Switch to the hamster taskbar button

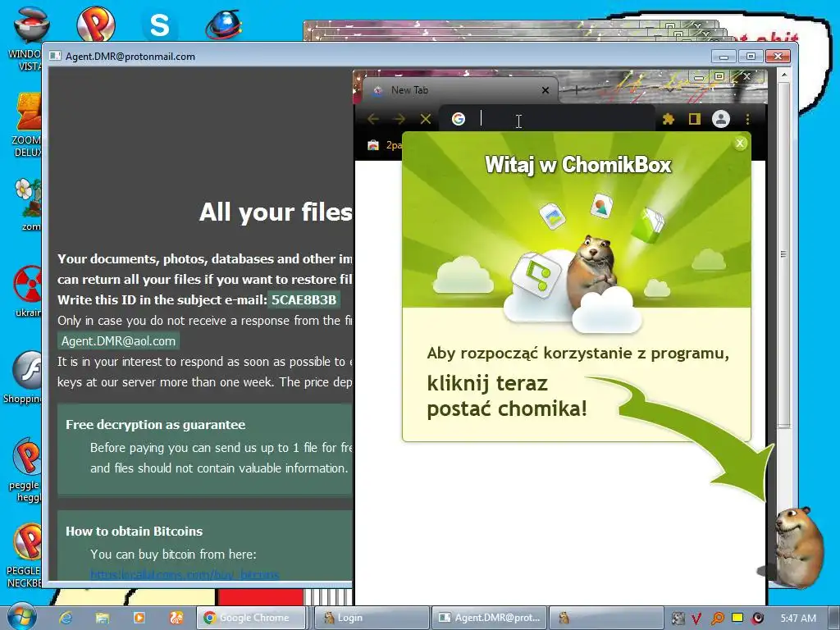click(x=606, y=618)
